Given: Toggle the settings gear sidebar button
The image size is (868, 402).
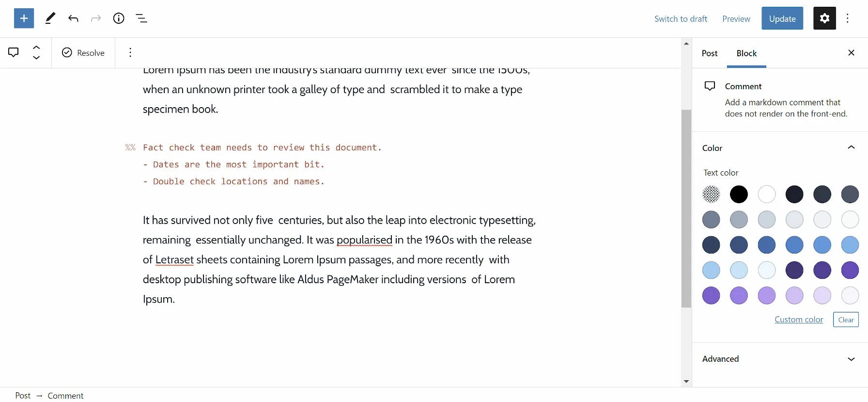Looking at the screenshot, I should [x=824, y=18].
